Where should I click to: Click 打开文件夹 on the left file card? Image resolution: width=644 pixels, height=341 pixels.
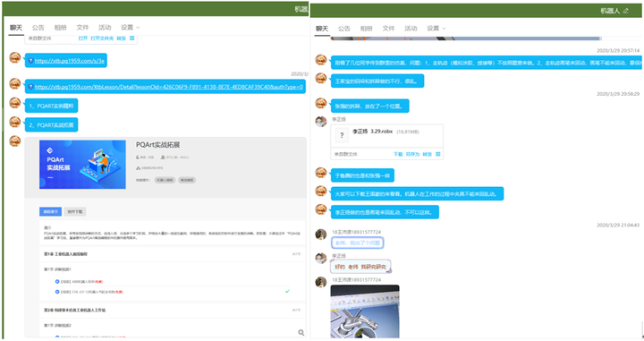(x=102, y=38)
